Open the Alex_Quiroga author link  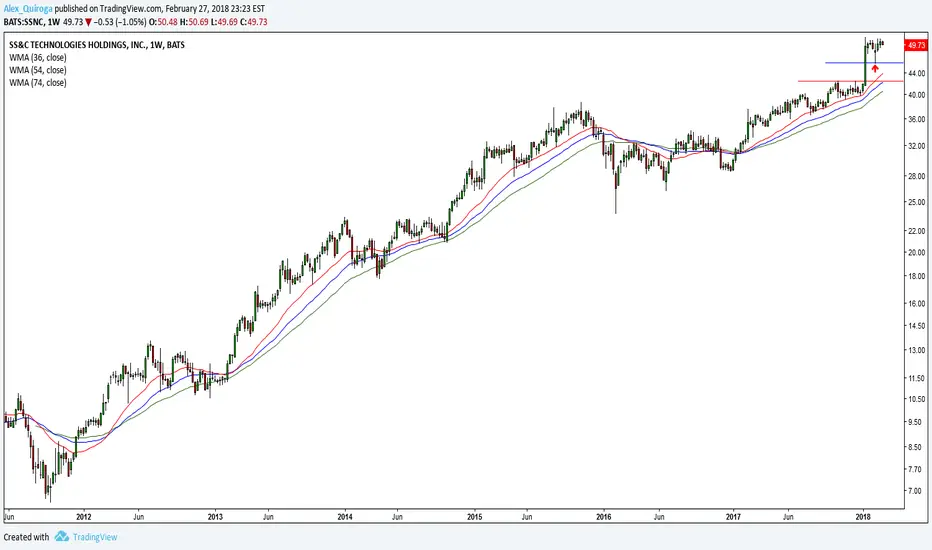[x=28, y=9]
